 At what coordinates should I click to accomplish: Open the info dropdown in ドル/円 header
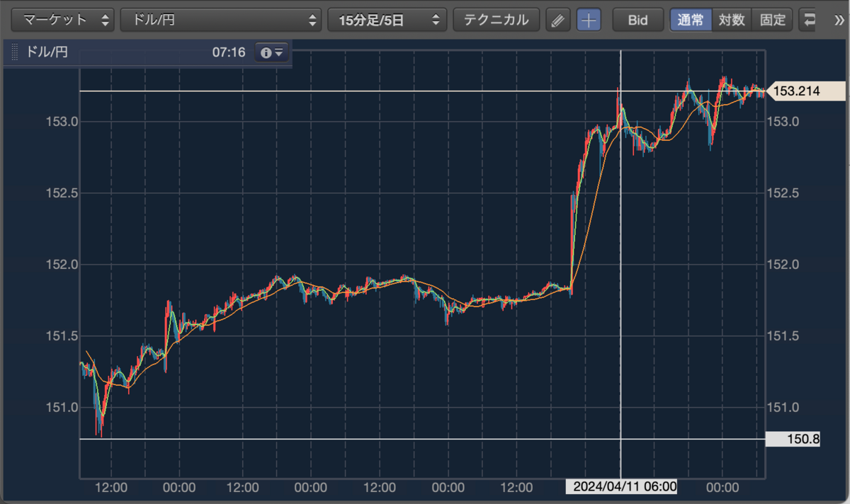[x=272, y=52]
